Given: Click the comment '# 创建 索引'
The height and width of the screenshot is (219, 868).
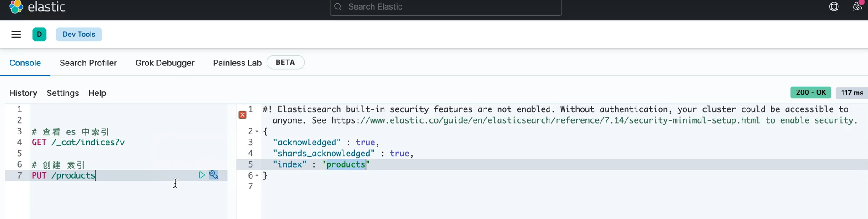Looking at the screenshot, I should point(58,164).
